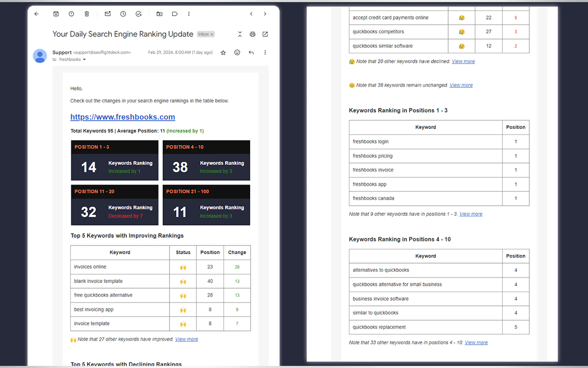Print the email
588x368 pixels.
pyautogui.click(x=252, y=34)
